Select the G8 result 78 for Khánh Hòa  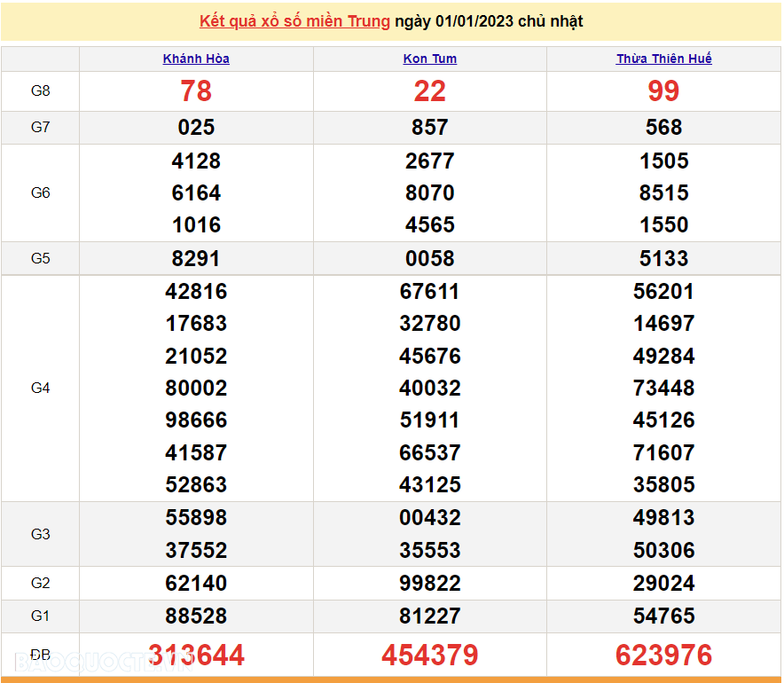pos(196,90)
